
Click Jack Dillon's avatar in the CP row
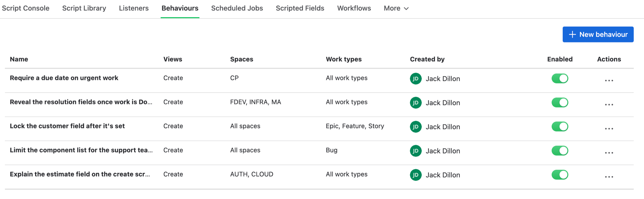point(416,79)
